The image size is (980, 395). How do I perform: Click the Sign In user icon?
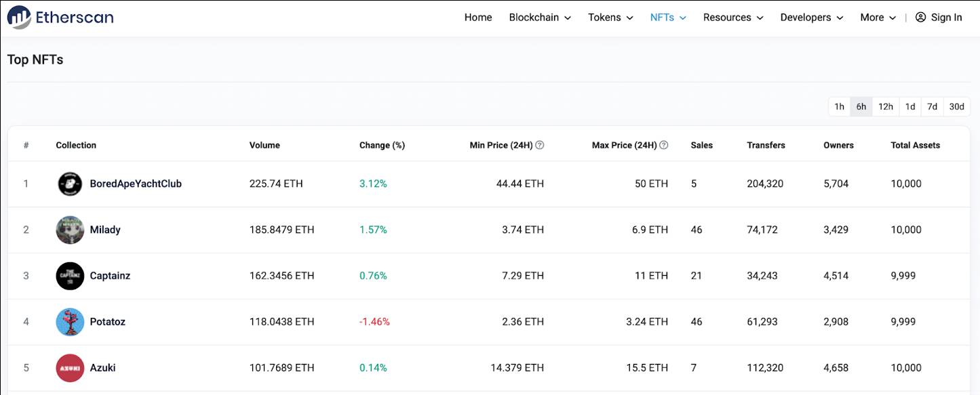click(920, 18)
